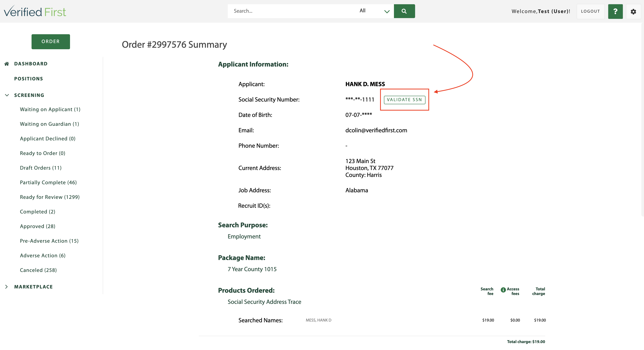Focus the Search input field

292,11
